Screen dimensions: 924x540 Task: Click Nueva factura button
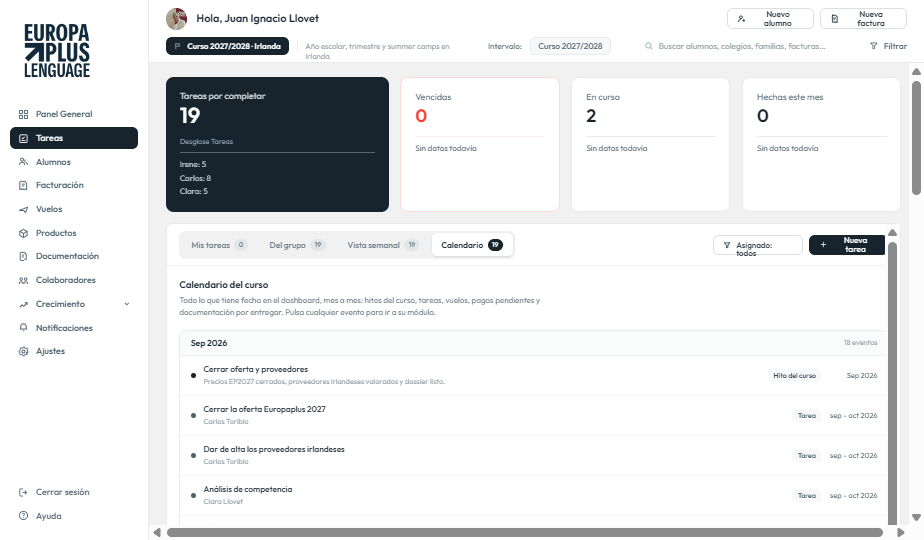click(863, 19)
